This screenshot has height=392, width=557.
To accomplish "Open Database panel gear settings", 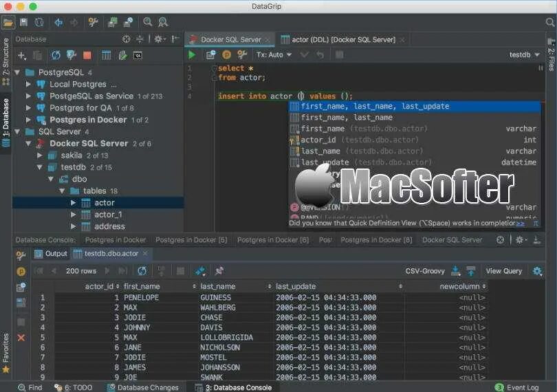I will point(159,39).
